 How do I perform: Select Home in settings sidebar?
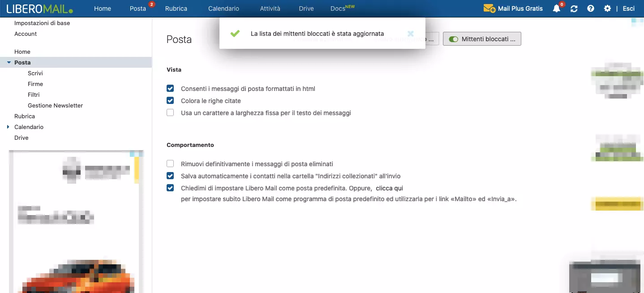22,52
